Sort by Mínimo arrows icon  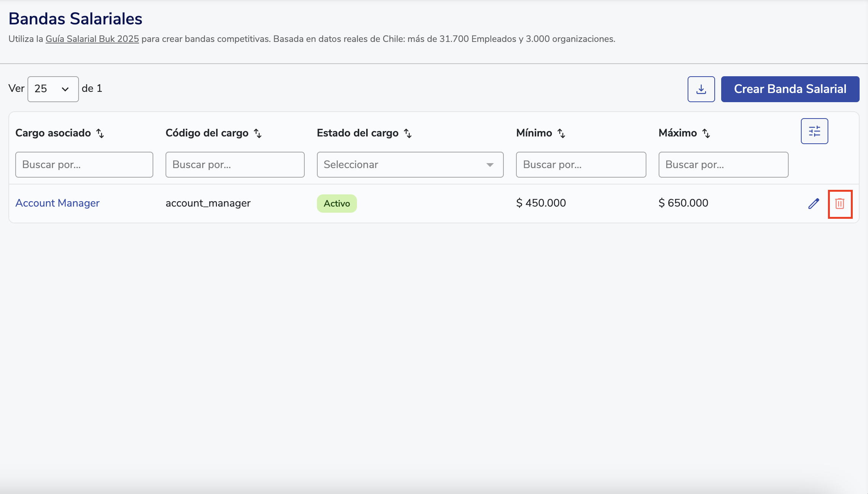tap(561, 133)
